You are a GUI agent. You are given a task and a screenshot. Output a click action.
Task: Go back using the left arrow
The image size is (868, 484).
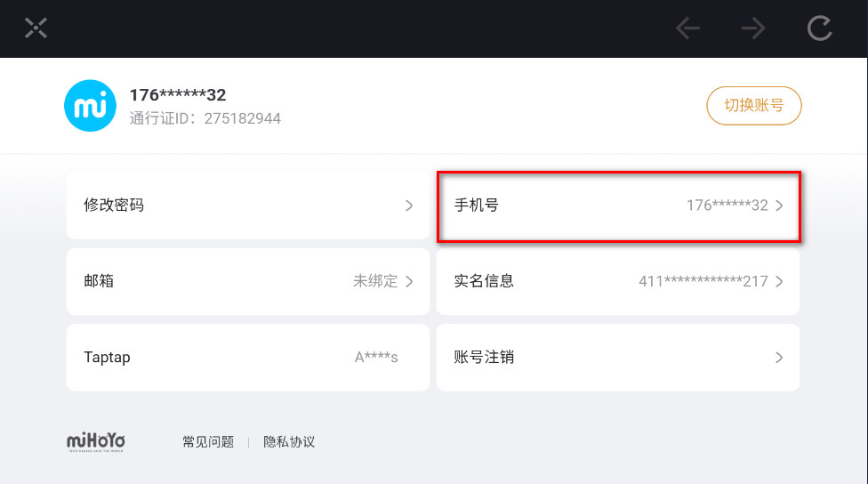(x=687, y=28)
